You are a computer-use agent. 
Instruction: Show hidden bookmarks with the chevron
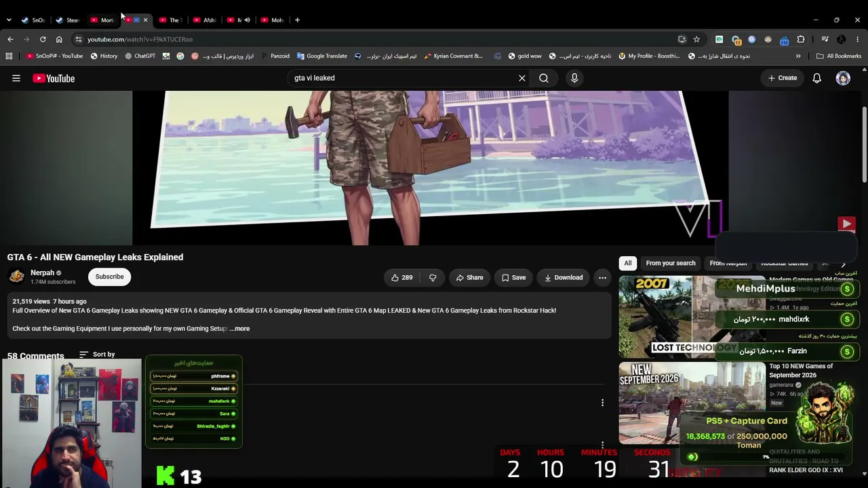pyautogui.click(x=798, y=56)
